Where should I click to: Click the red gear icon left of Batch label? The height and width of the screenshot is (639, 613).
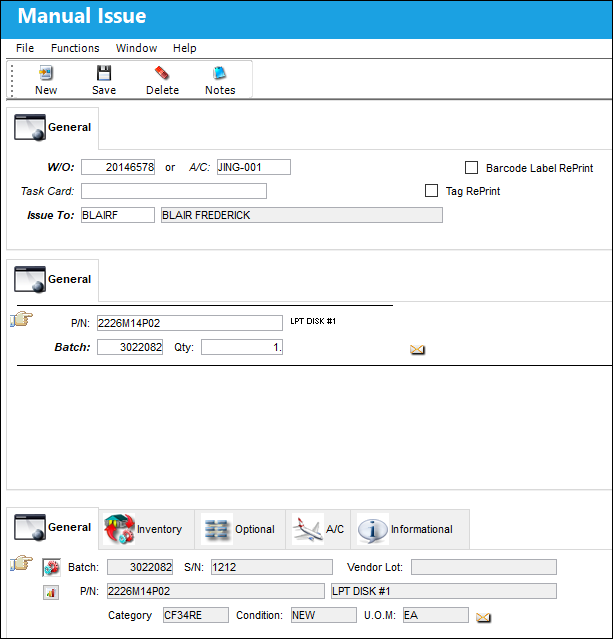[x=51, y=567]
